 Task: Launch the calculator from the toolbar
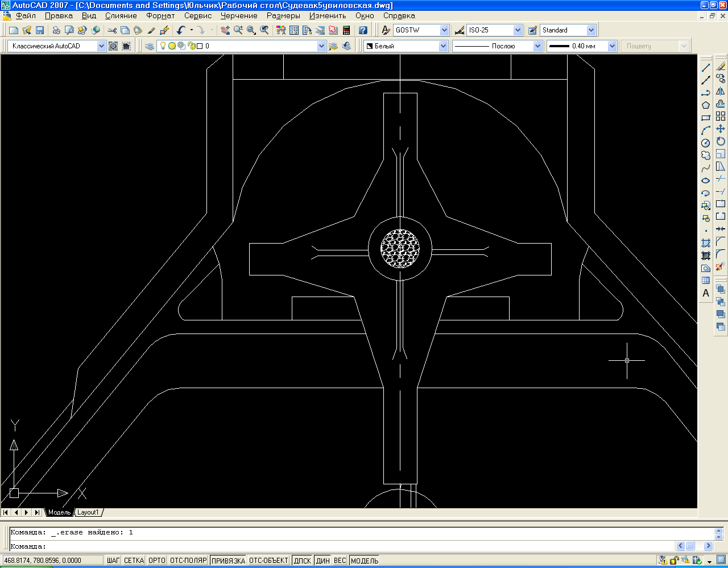click(346, 30)
